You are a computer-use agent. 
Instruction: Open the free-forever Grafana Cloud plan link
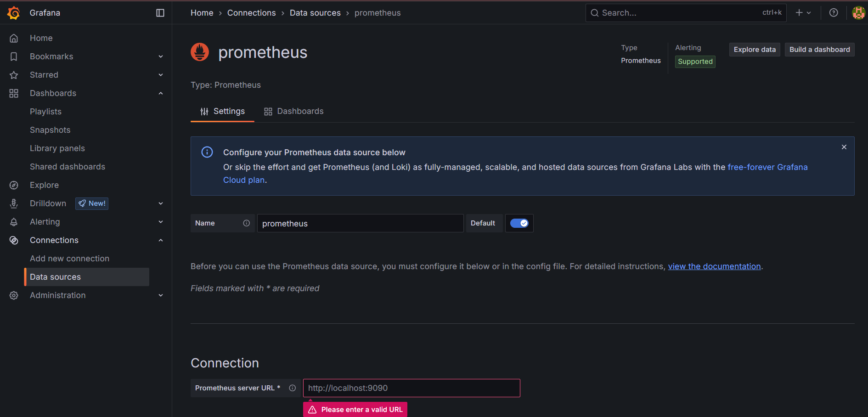coord(767,167)
